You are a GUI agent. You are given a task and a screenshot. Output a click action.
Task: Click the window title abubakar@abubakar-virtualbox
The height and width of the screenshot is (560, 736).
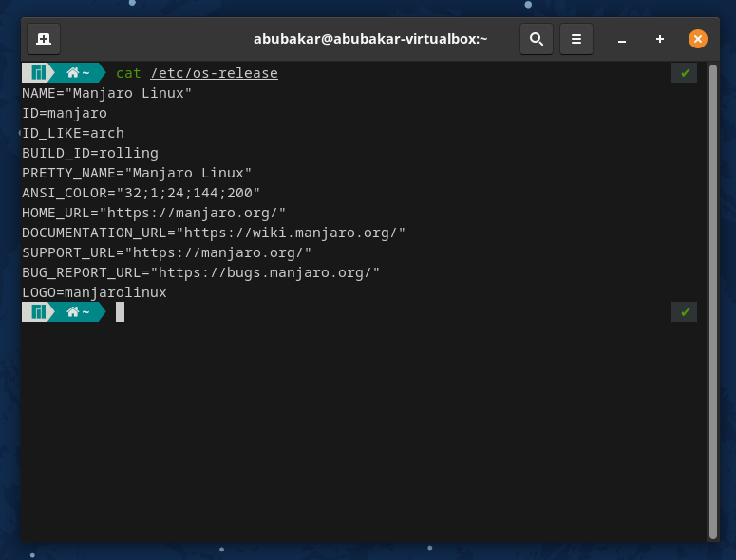370,39
